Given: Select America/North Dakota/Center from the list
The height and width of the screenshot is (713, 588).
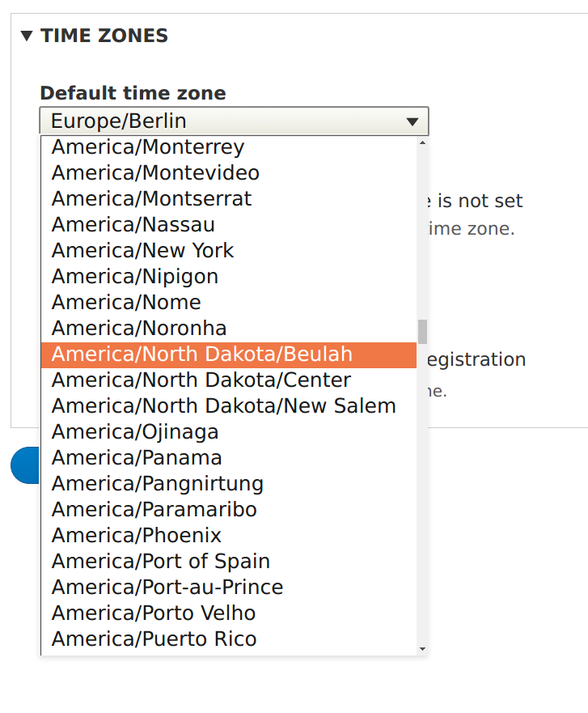Looking at the screenshot, I should (x=201, y=380).
